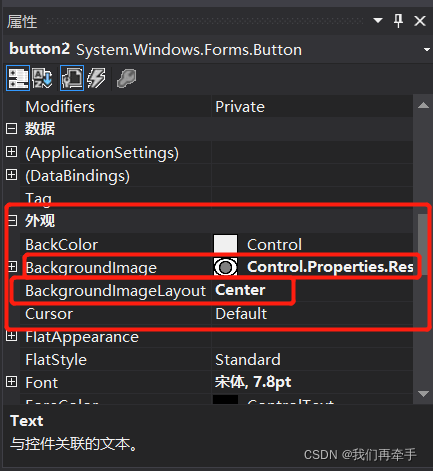Click BackColor Control color swatch
Viewport: 433px width, 471px height.
(225, 244)
